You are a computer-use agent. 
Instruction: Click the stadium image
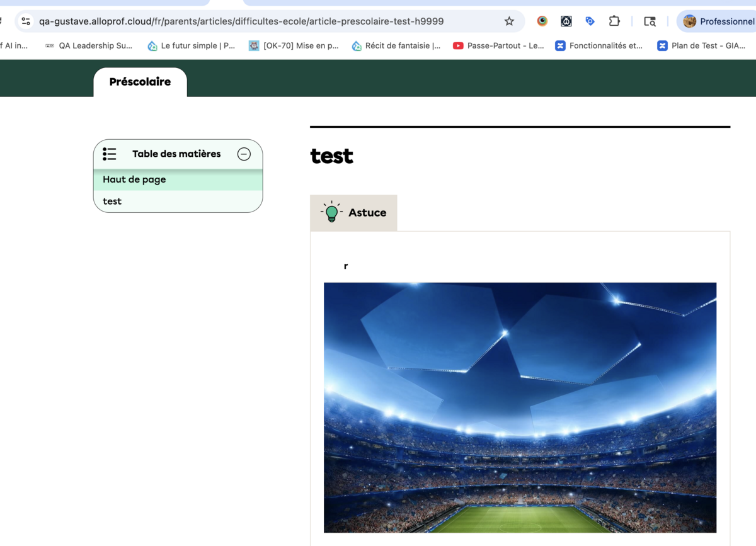[x=520, y=407]
